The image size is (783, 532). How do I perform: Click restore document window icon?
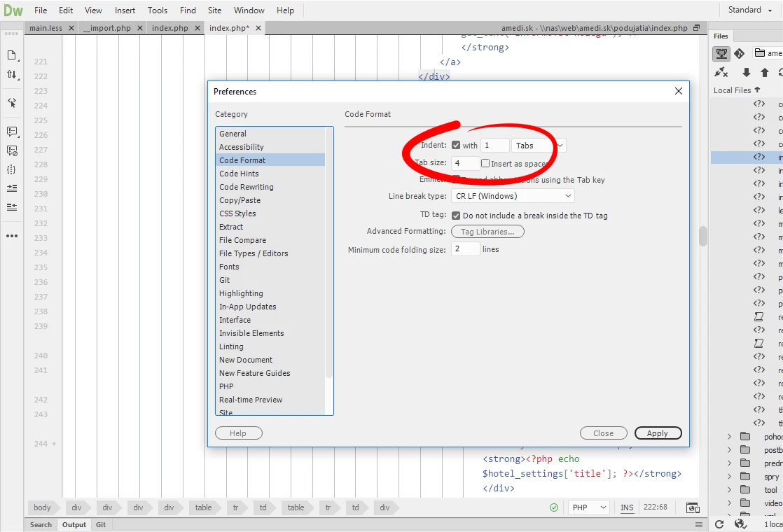tap(697, 28)
